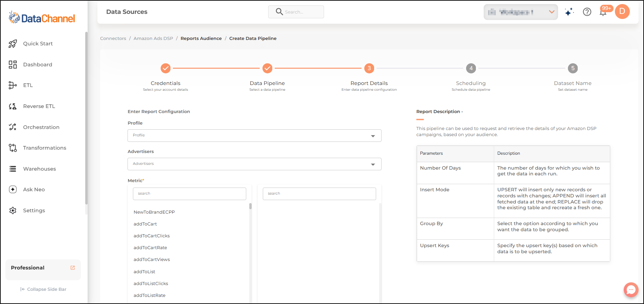644x304 pixels.
Task: Select addToCartClicks metric
Action: (x=152, y=236)
